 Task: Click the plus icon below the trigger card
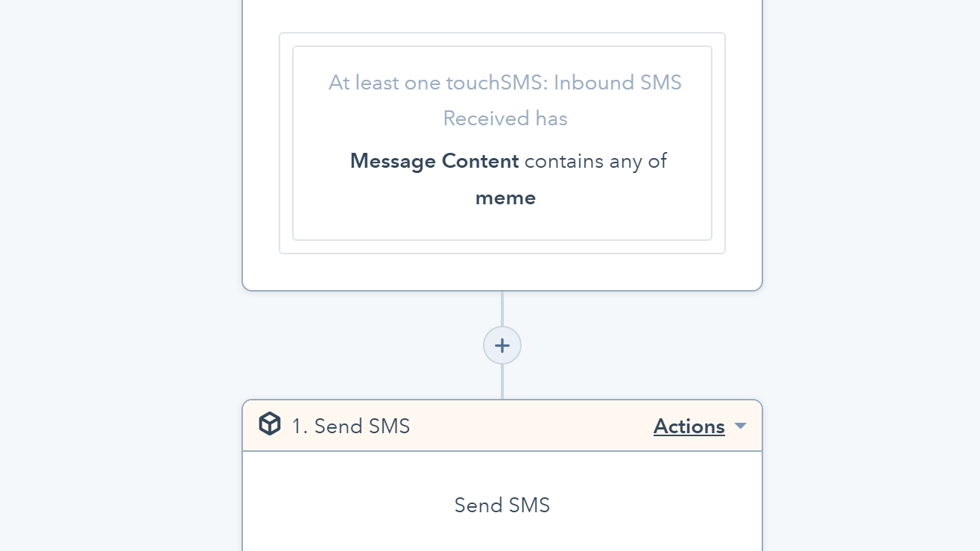[x=502, y=345]
